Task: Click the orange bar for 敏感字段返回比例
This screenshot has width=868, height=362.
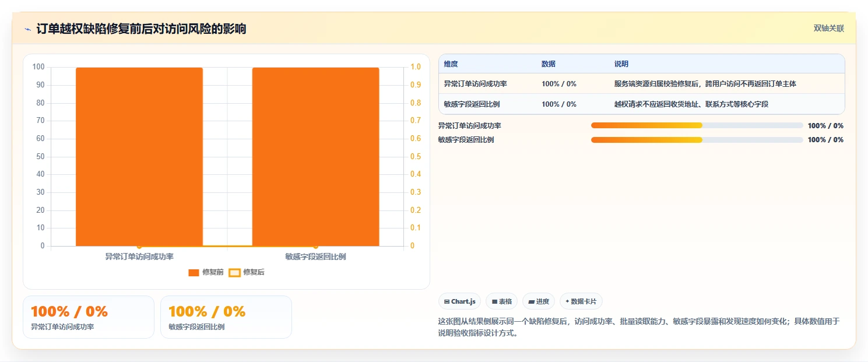Action: (x=315, y=157)
